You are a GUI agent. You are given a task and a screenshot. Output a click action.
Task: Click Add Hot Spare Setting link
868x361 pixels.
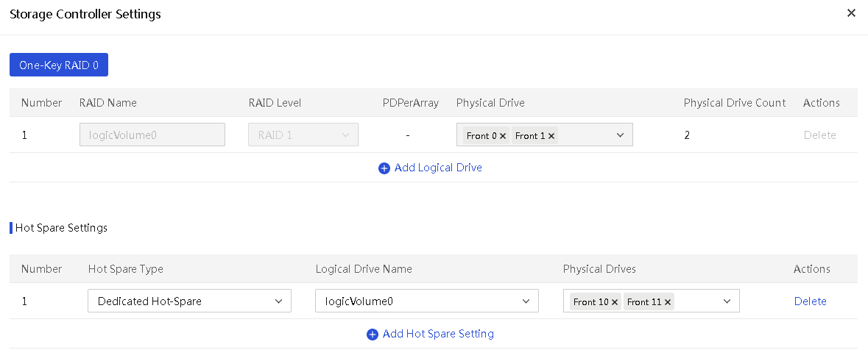click(438, 334)
